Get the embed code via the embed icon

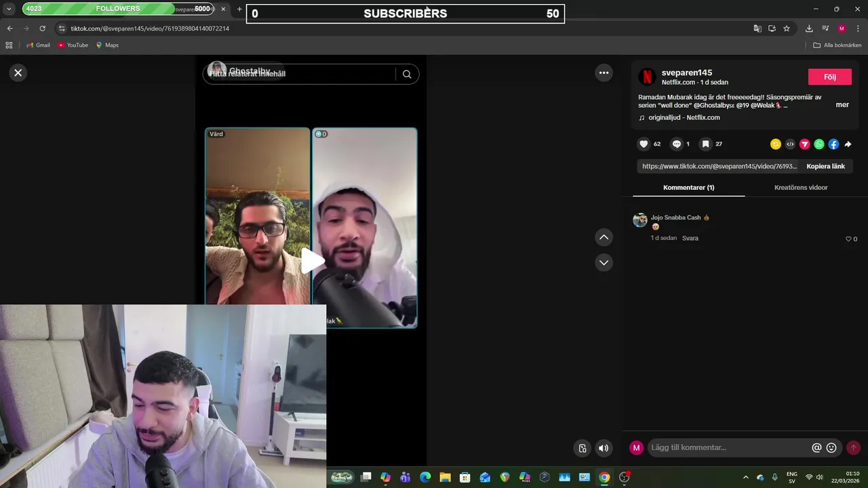(790, 144)
